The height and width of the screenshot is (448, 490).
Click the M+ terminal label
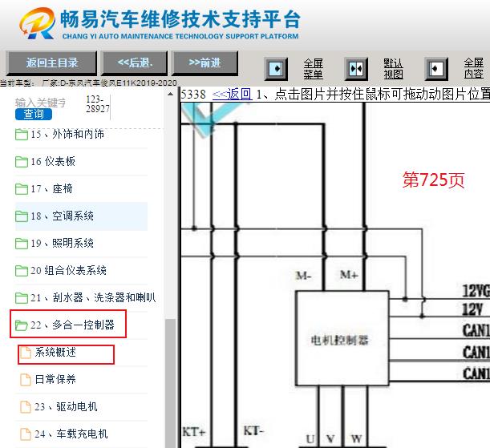[x=349, y=275]
